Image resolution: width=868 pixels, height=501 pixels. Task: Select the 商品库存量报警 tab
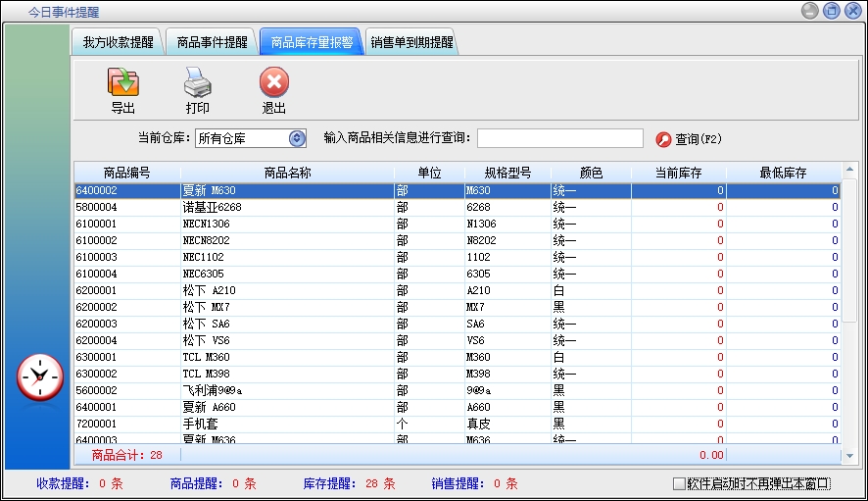312,43
